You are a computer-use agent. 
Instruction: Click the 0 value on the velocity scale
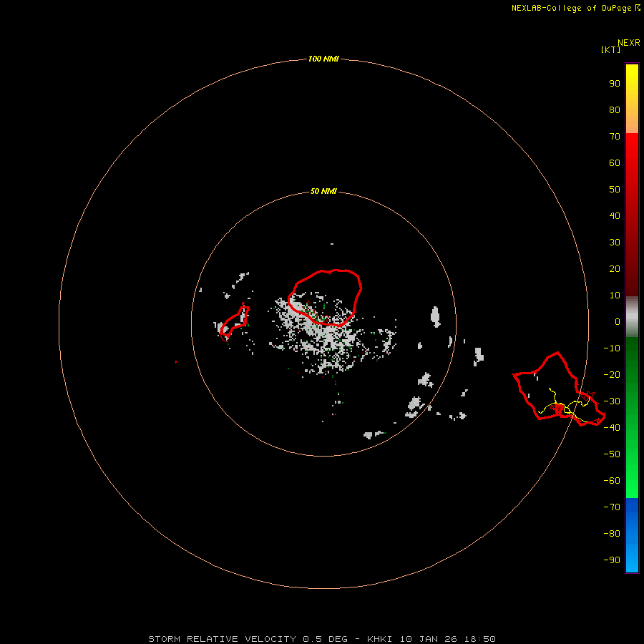click(x=618, y=321)
